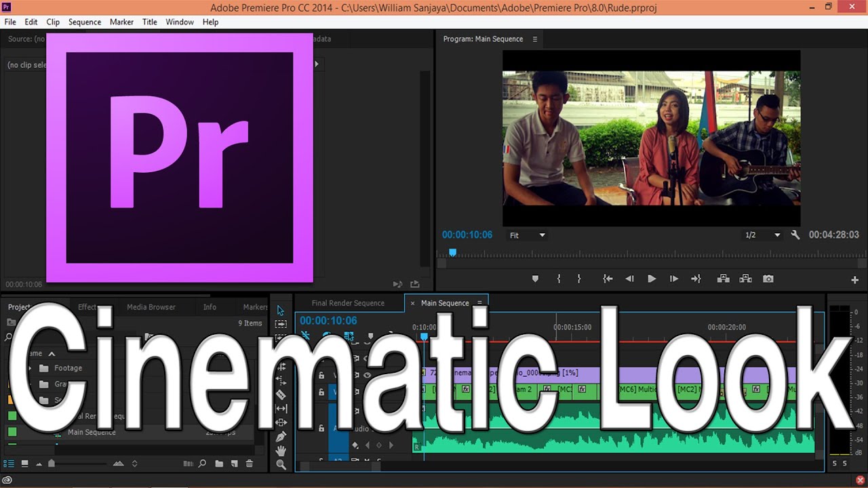Click Mark In button

click(x=559, y=279)
